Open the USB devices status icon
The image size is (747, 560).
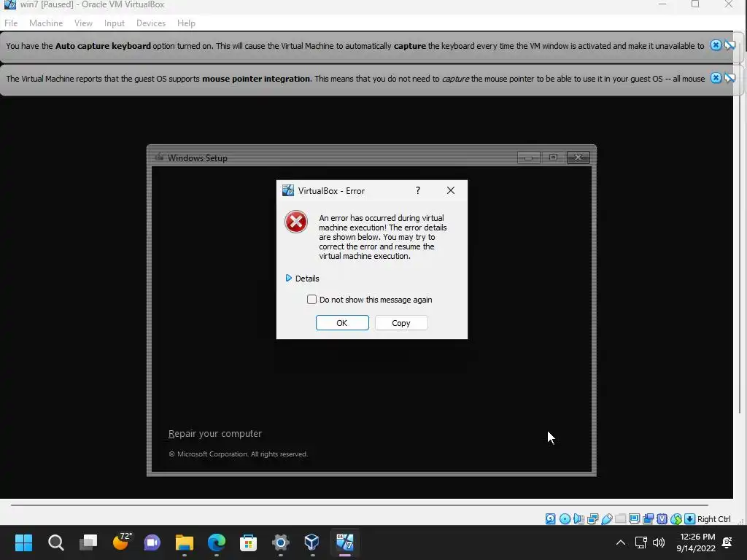[606, 519]
